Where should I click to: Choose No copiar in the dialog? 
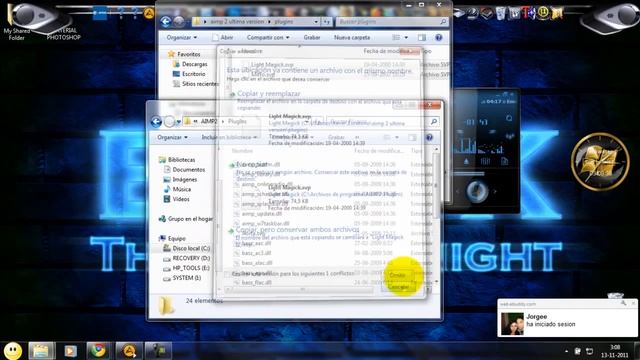point(252,164)
